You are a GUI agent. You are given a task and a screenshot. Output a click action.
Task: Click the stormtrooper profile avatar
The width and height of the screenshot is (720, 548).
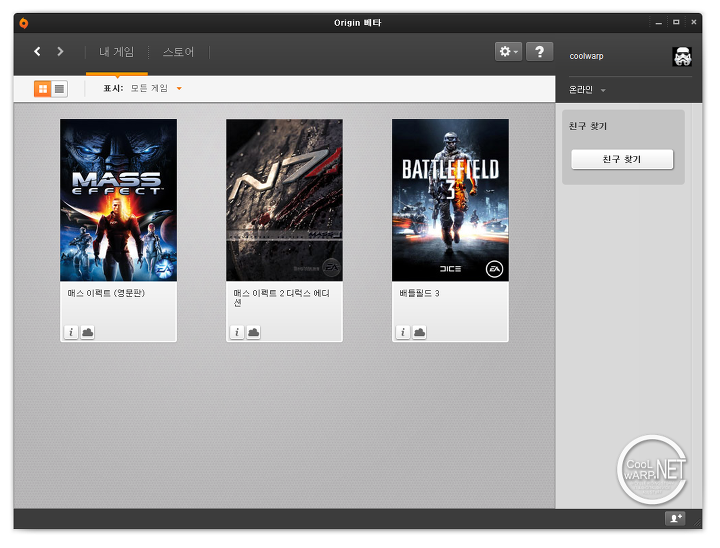coord(682,56)
